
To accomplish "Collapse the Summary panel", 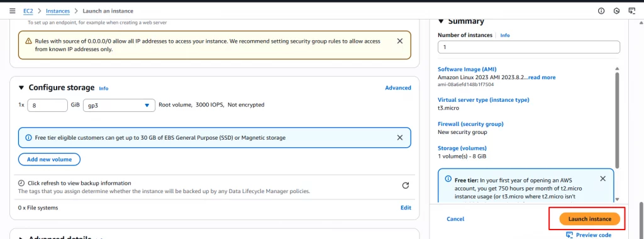I will click(x=441, y=21).
